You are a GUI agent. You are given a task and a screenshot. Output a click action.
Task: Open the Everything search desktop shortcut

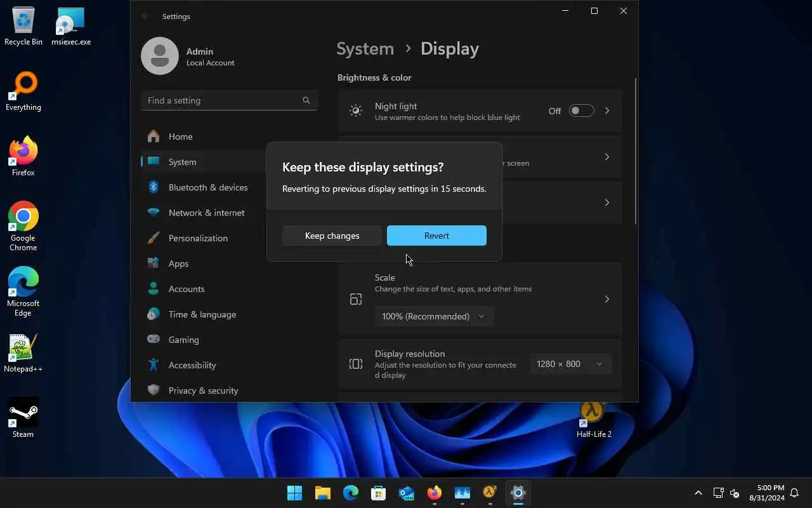pyautogui.click(x=23, y=92)
